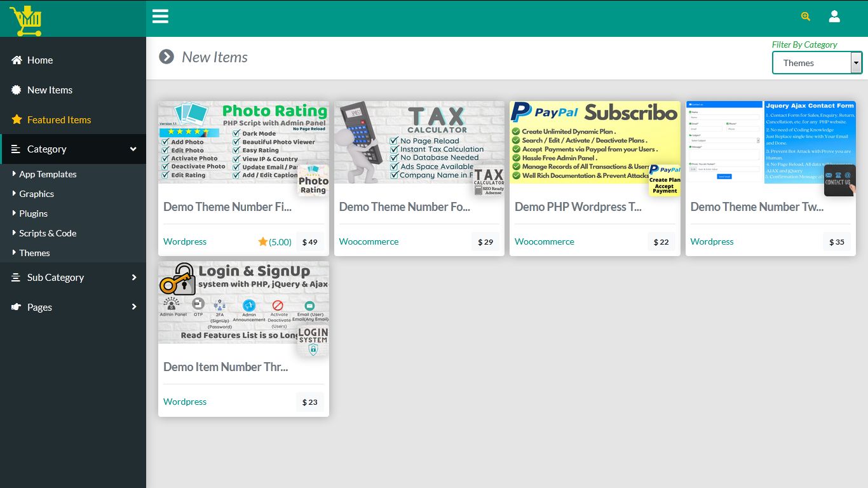Select App Templates category

(x=48, y=174)
